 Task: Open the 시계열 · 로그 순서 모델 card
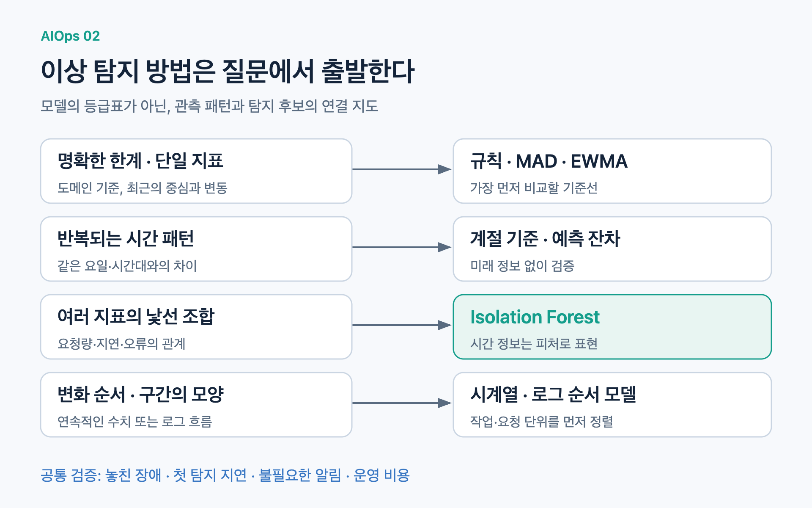click(x=612, y=405)
